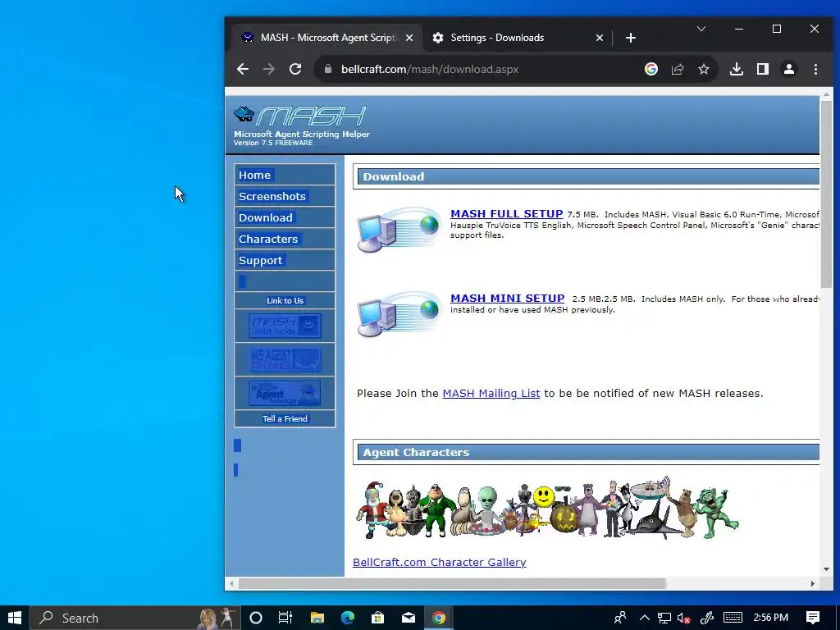Launch Microsoft Edge from the taskbar
The height and width of the screenshot is (630, 840).
(348, 618)
